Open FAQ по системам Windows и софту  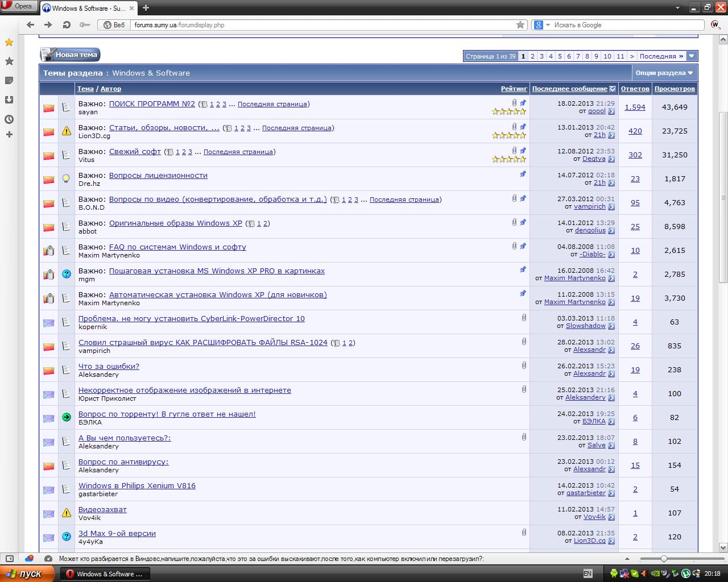177,247
